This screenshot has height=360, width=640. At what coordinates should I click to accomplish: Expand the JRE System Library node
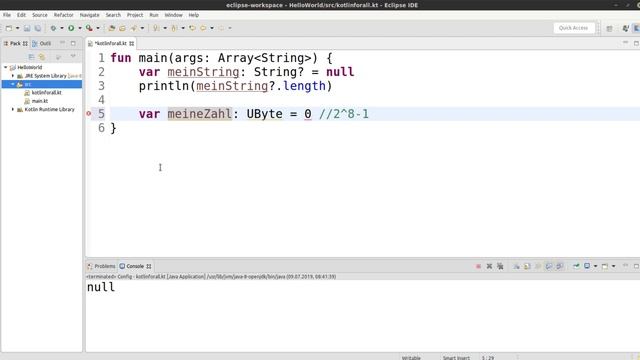(13, 76)
